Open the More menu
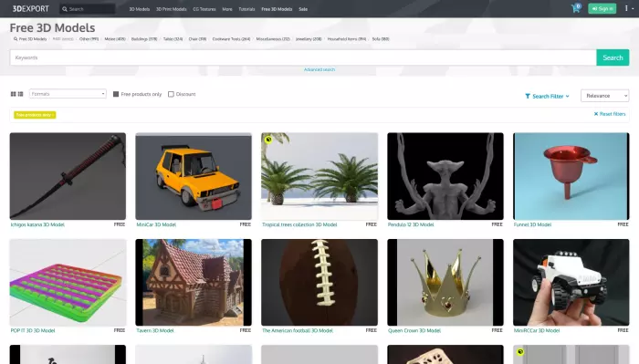The image size is (639, 364). click(x=227, y=9)
